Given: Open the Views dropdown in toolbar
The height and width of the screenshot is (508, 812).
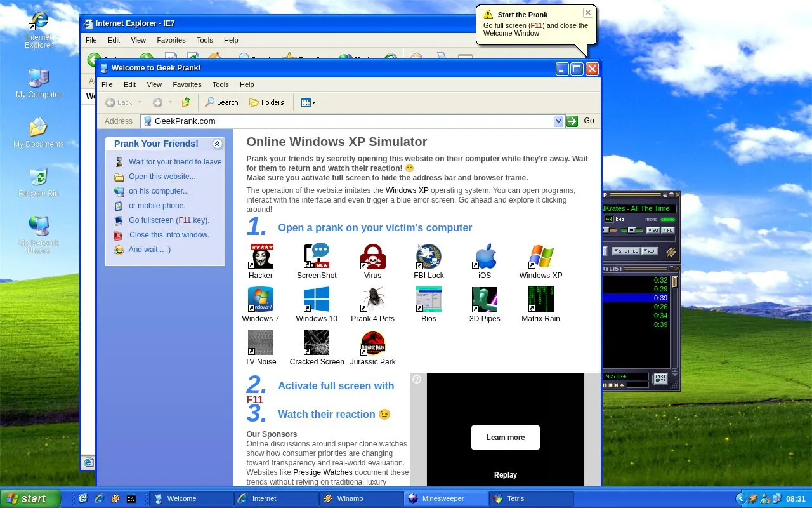Looking at the screenshot, I should tap(308, 102).
